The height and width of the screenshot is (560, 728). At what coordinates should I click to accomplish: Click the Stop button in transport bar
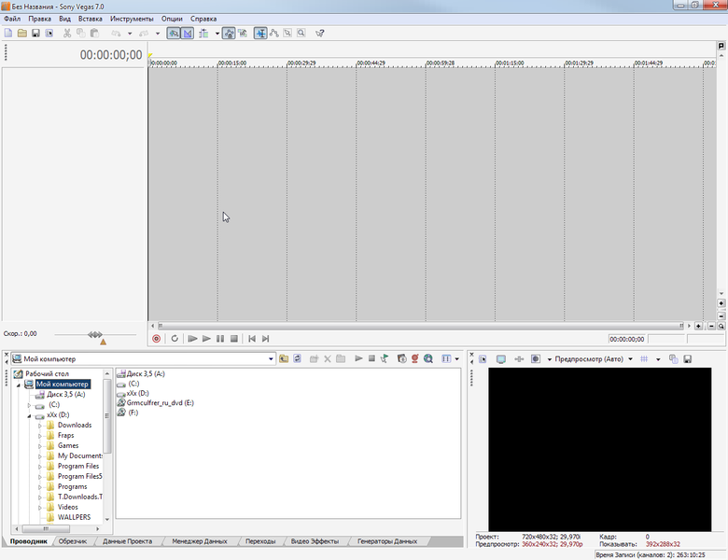[234, 339]
